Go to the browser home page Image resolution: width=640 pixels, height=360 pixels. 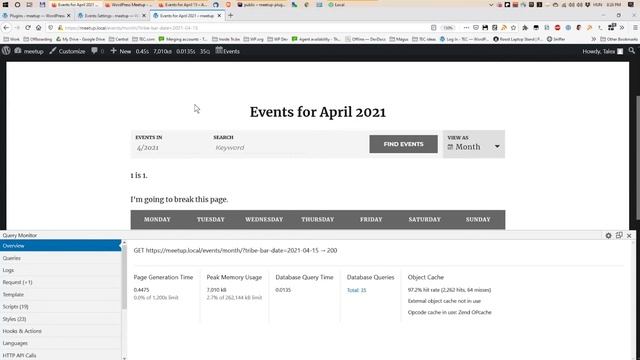coord(38,28)
